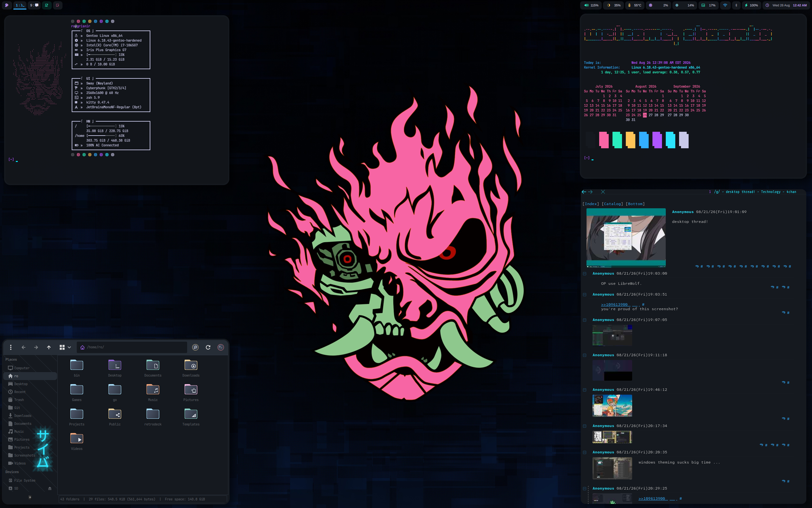Collapse the 19:03:00 Anonymous post

click(x=585, y=273)
